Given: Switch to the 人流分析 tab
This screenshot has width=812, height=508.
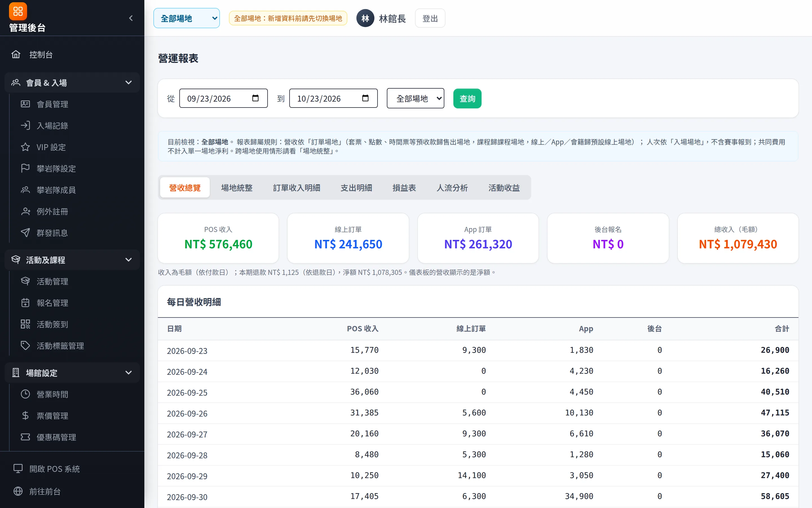Looking at the screenshot, I should (452, 187).
